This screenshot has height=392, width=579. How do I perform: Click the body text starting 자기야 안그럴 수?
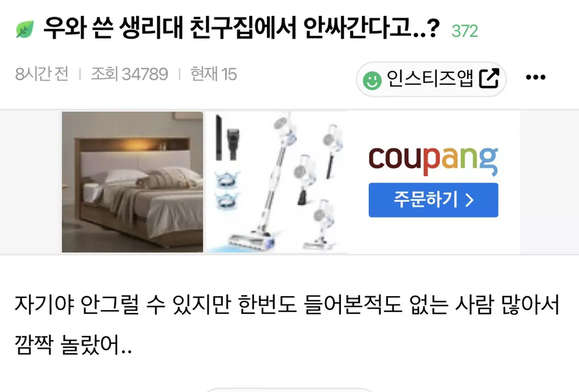287,304
